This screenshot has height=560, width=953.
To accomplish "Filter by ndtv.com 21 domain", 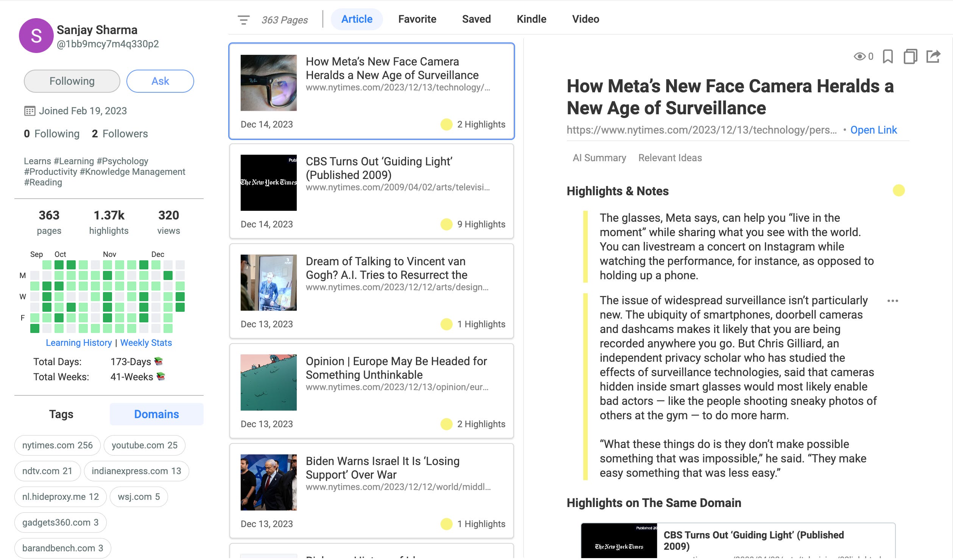I will (x=47, y=471).
